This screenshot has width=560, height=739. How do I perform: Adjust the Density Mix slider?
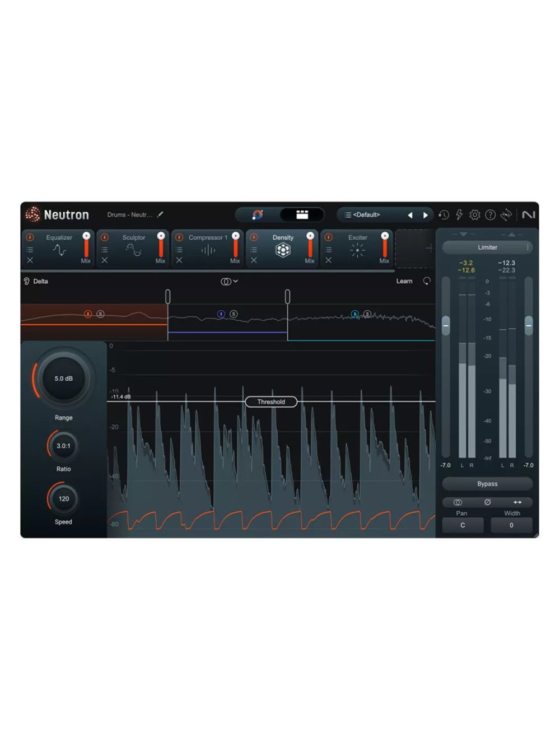point(310,246)
